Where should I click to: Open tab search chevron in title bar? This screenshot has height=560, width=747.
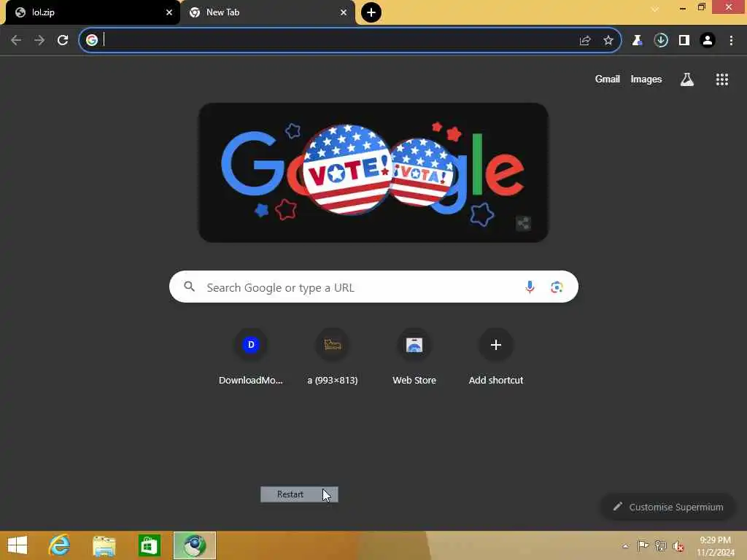(655, 9)
